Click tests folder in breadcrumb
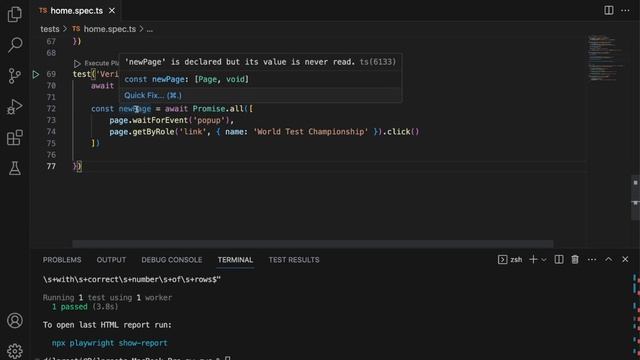640x360 pixels. click(50, 29)
